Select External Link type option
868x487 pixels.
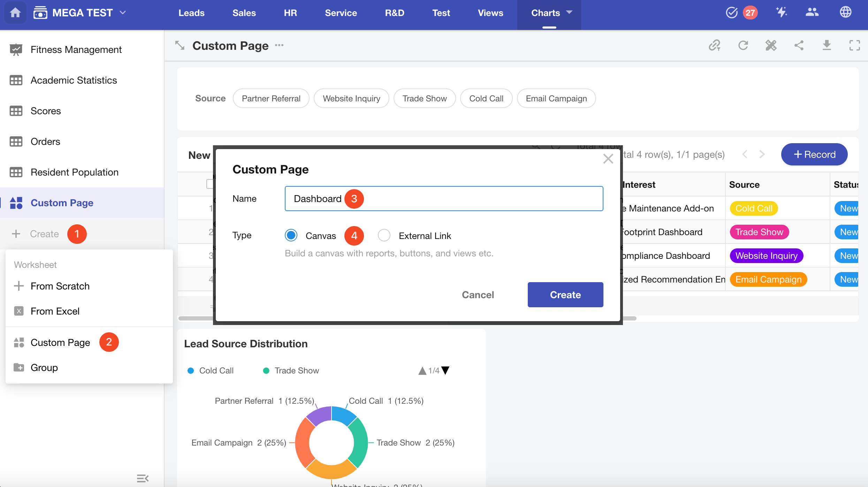tap(384, 235)
